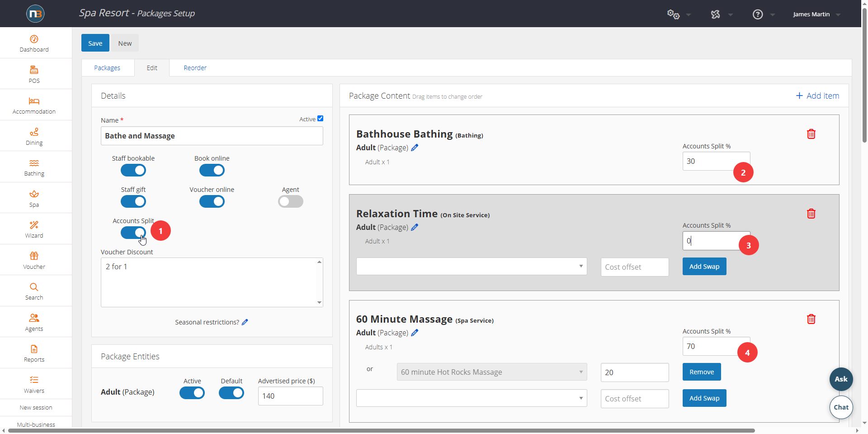
Task: Click the nB logo in the header
Action: (x=35, y=14)
